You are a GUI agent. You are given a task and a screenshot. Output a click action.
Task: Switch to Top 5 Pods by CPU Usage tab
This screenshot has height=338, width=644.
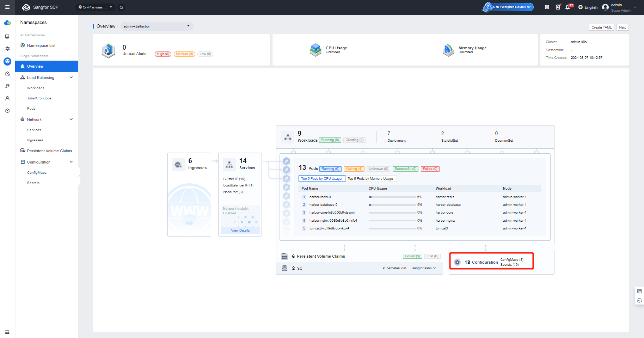point(321,179)
